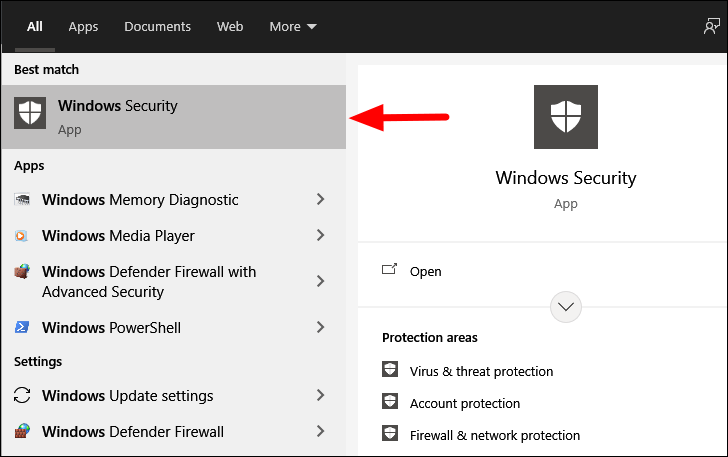Expand the Windows PowerShell chevron arrow
The width and height of the screenshot is (728, 457).
point(320,327)
